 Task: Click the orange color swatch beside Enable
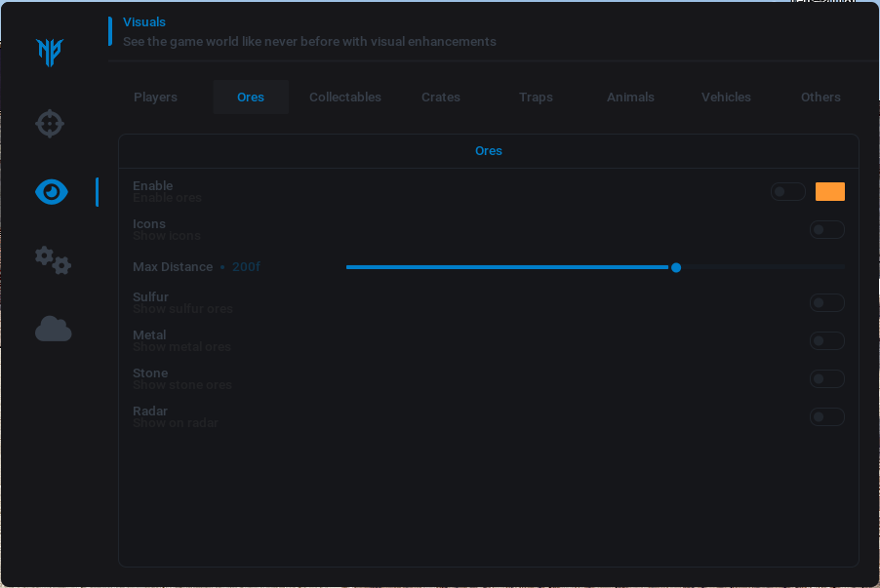pos(830,192)
